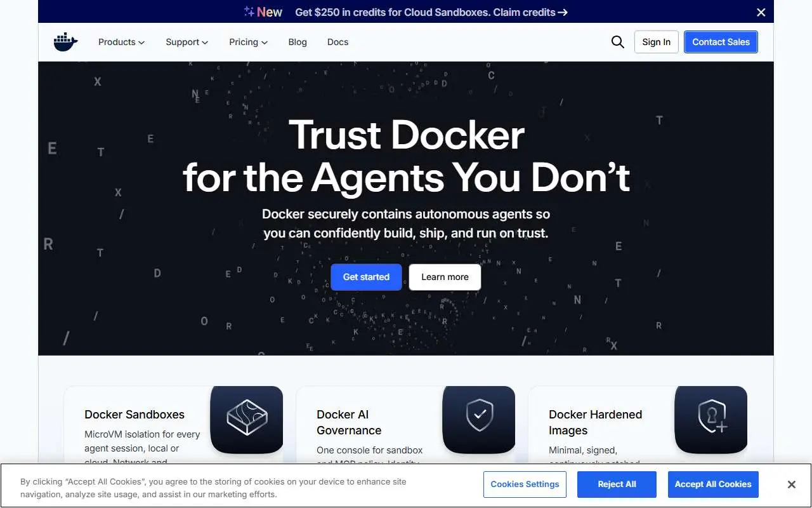812x508 pixels.
Task: Click the Contact Sales button
Action: click(x=721, y=42)
